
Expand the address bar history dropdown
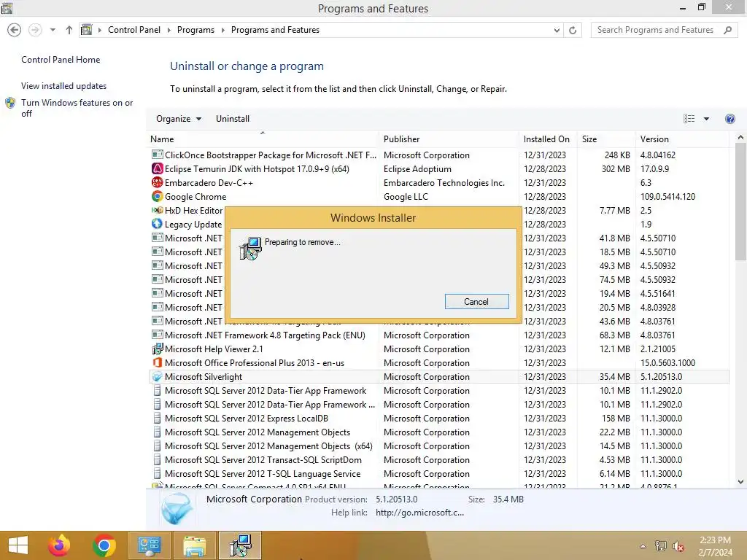(x=557, y=30)
